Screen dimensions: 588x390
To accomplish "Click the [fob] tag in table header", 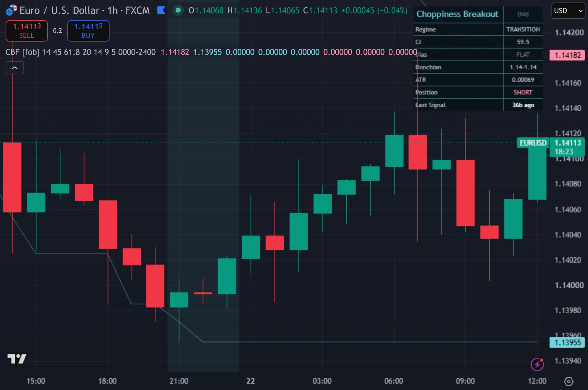I will (523, 14).
